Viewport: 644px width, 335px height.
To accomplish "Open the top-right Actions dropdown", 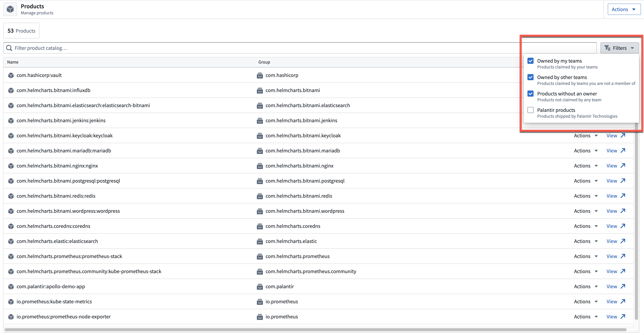I will 624,9.
